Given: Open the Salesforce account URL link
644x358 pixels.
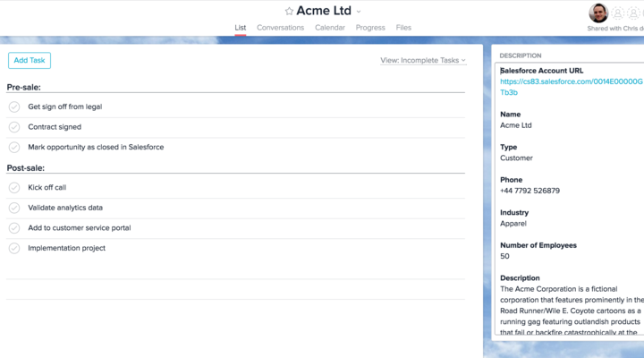Looking at the screenshot, I should point(572,87).
